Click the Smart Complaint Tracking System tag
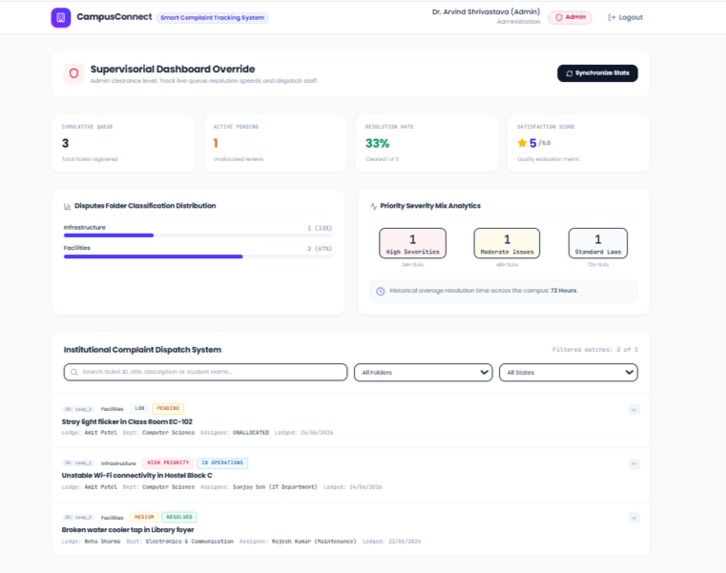 (x=212, y=18)
